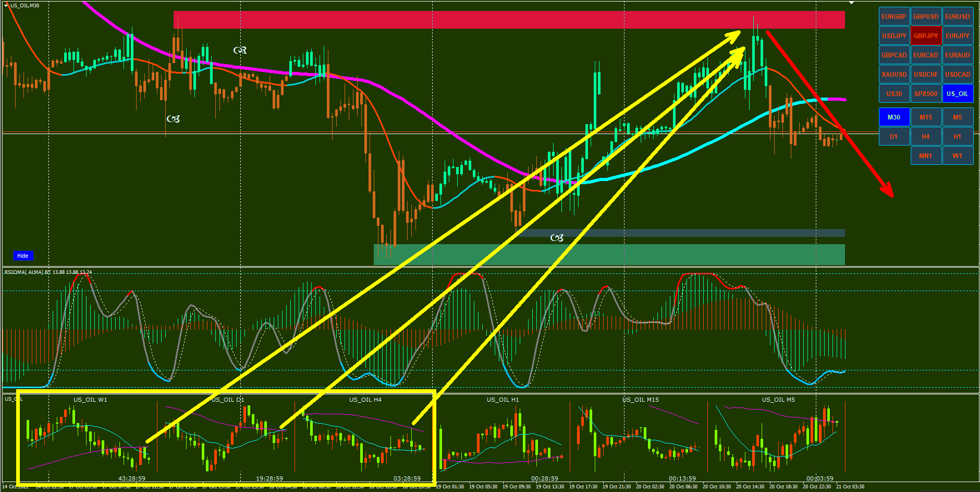Image resolution: width=980 pixels, height=492 pixels.
Task: Click the blue Hide button
Action: (x=23, y=256)
